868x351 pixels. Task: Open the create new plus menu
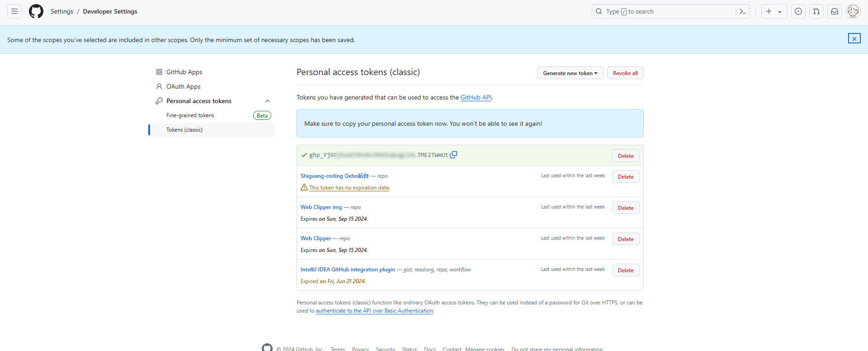pyautogui.click(x=774, y=11)
